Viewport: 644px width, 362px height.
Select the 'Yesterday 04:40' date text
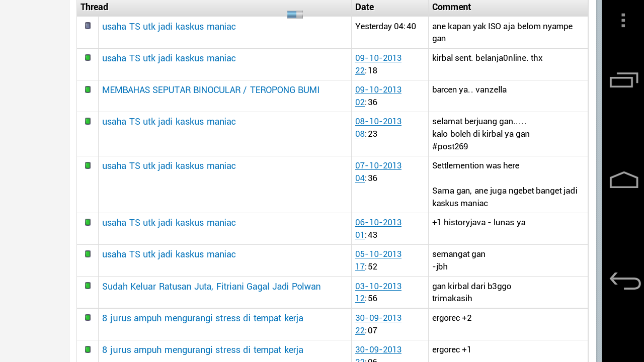pos(385,26)
